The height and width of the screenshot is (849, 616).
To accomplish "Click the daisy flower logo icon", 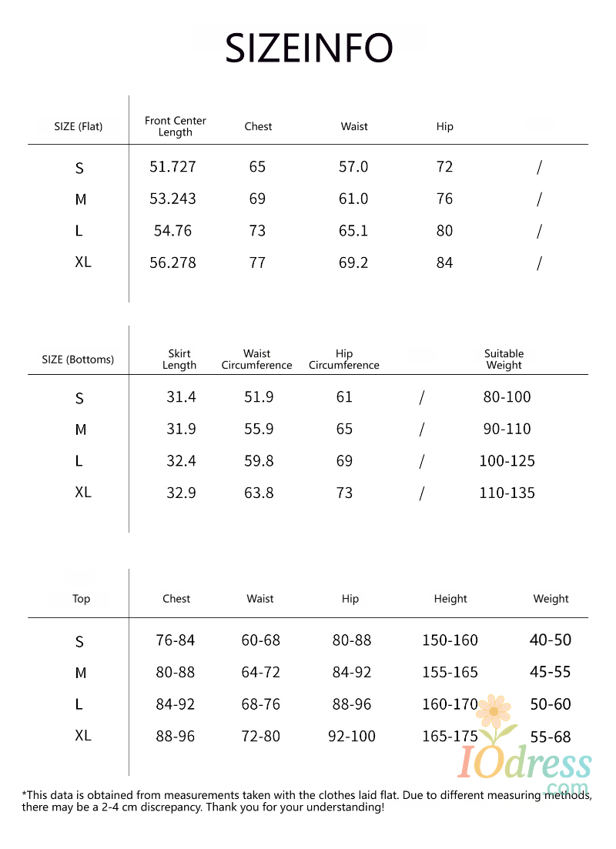I will [494, 712].
